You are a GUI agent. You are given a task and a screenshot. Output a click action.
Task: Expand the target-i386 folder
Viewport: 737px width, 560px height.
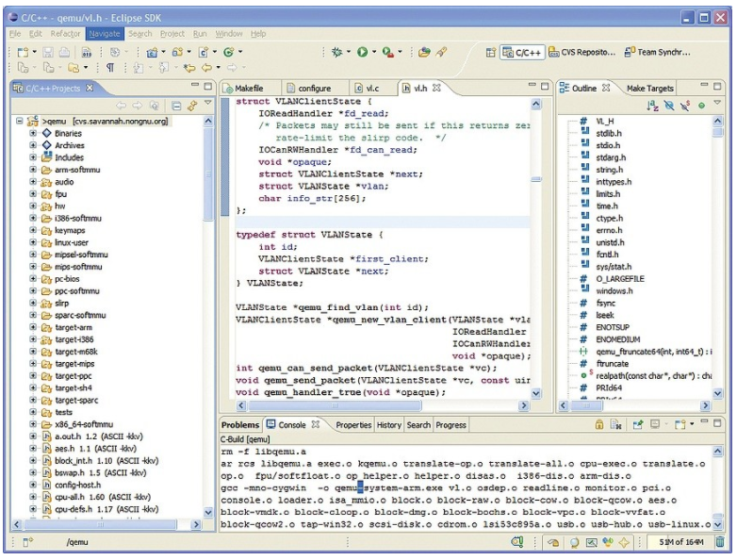click(x=33, y=338)
